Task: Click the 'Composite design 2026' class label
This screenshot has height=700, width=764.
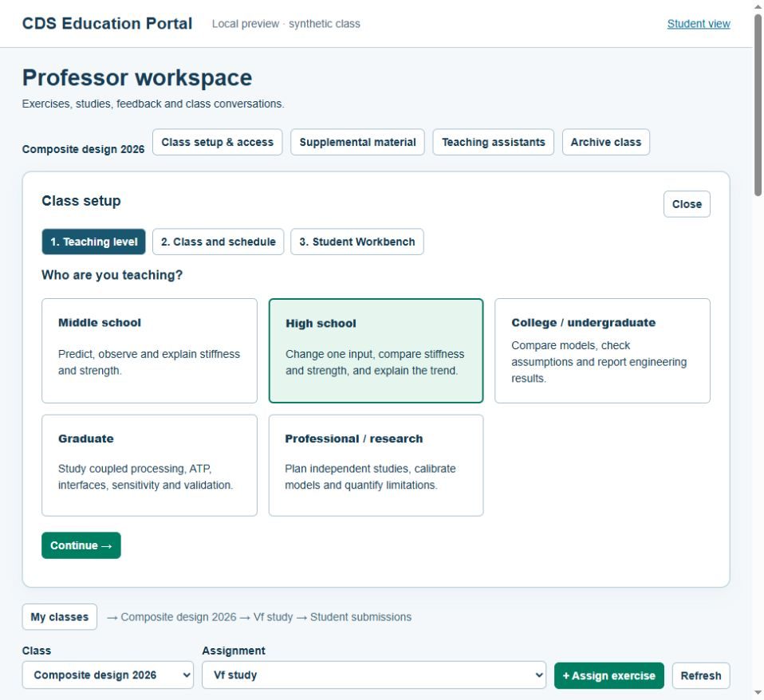Action: [x=83, y=149]
